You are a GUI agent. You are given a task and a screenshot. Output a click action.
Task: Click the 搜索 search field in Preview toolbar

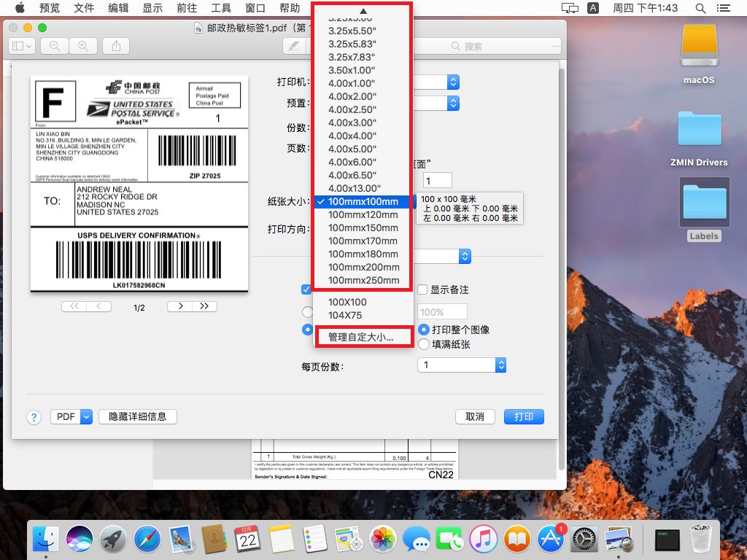(x=486, y=46)
